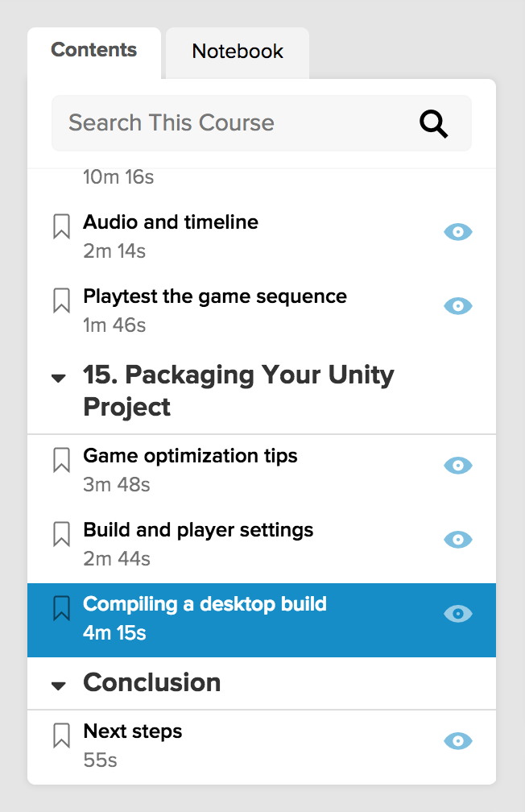Bookmark Compiling a desktop build video
Viewport: 525px width, 812px height.
(62, 608)
